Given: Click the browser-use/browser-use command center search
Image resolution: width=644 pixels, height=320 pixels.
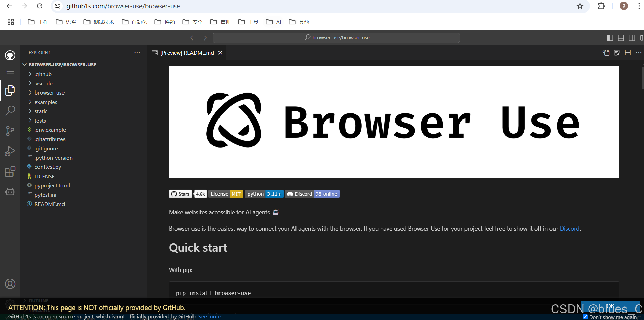Looking at the screenshot, I should (x=336, y=38).
